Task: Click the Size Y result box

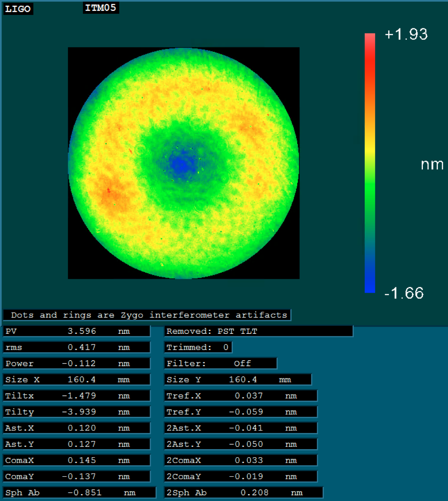Action: [x=238, y=380]
